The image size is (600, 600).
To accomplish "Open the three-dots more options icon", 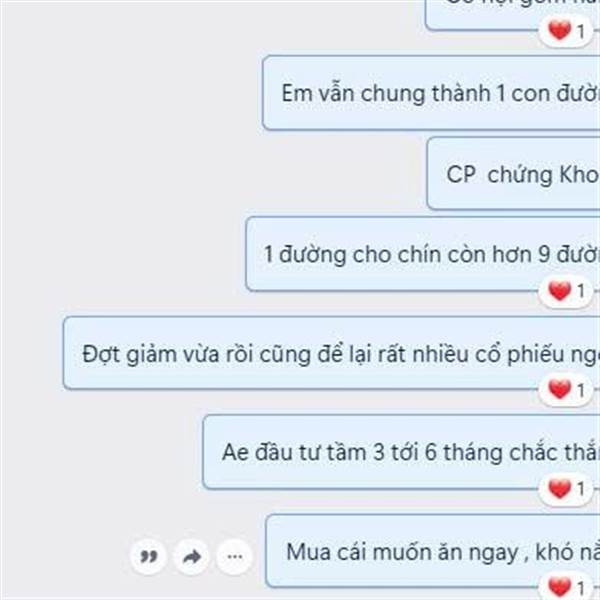I will click(235, 556).
